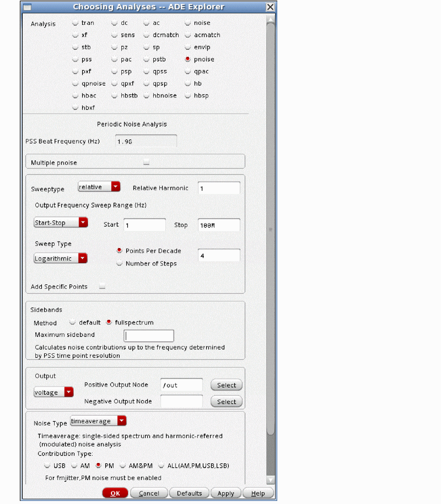Open the Start-Stop range dropdown

pos(61,222)
